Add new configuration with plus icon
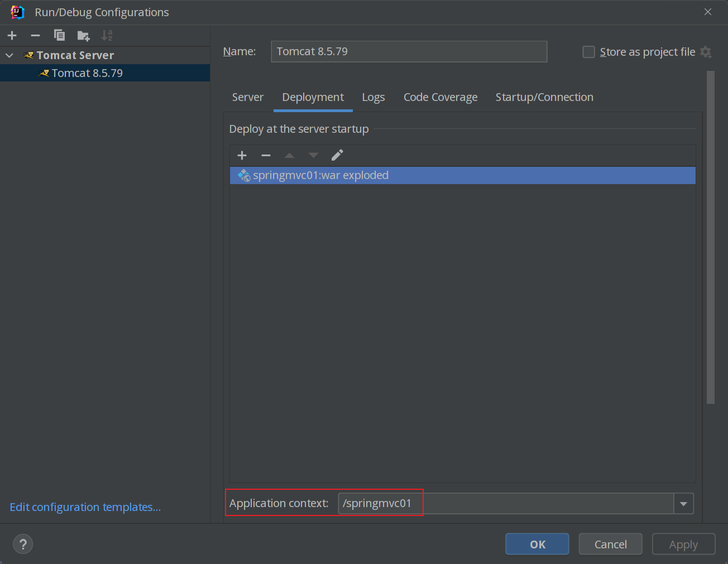 coord(12,36)
